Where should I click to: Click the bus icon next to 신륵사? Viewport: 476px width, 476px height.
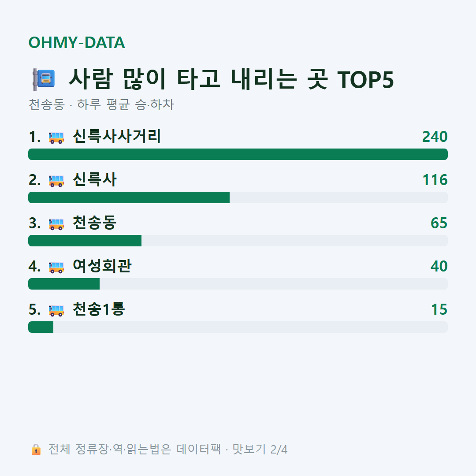[56, 181]
